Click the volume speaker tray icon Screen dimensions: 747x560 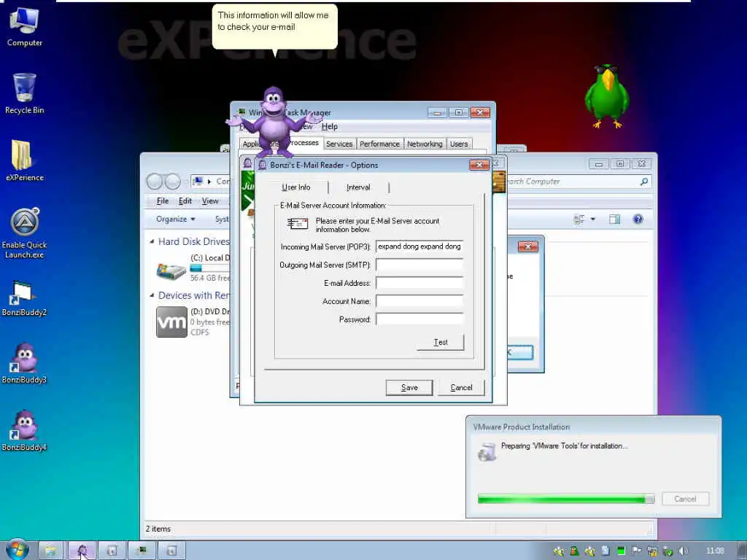(684, 551)
